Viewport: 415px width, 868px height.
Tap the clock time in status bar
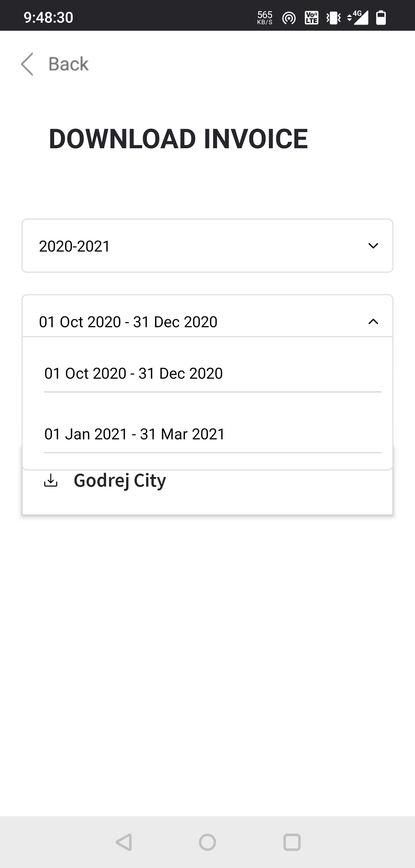point(48,18)
